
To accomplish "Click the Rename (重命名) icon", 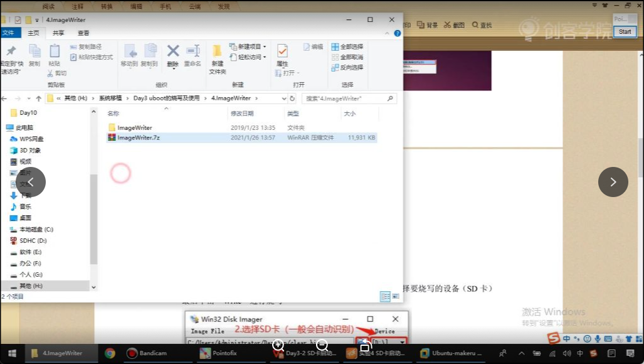I will [193, 51].
